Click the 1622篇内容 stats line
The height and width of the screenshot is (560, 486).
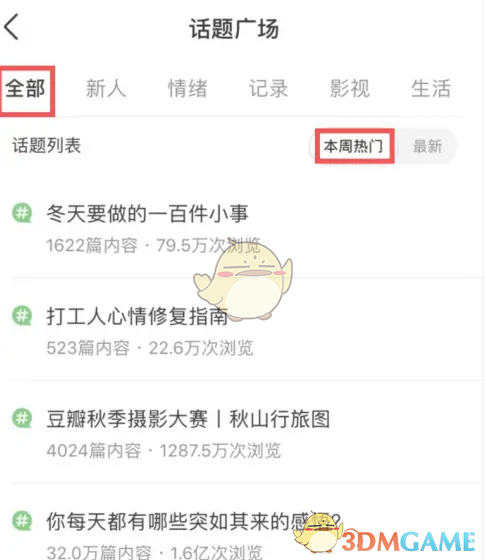click(154, 245)
